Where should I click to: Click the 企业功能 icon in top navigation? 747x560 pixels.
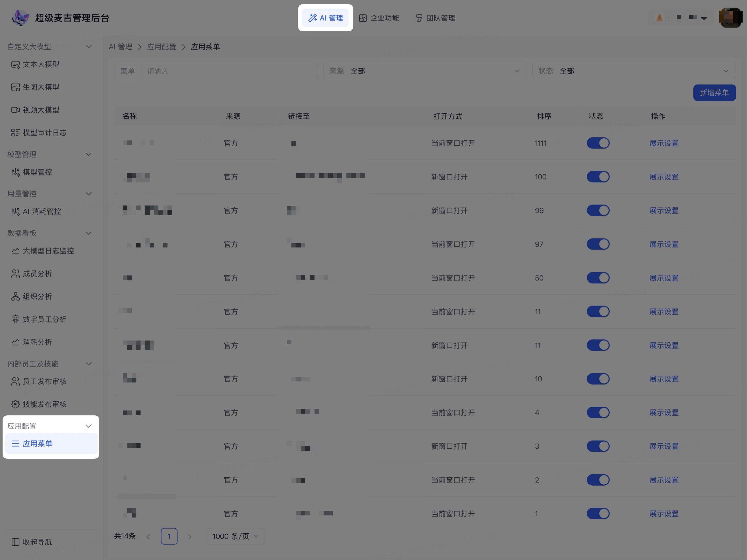(363, 18)
